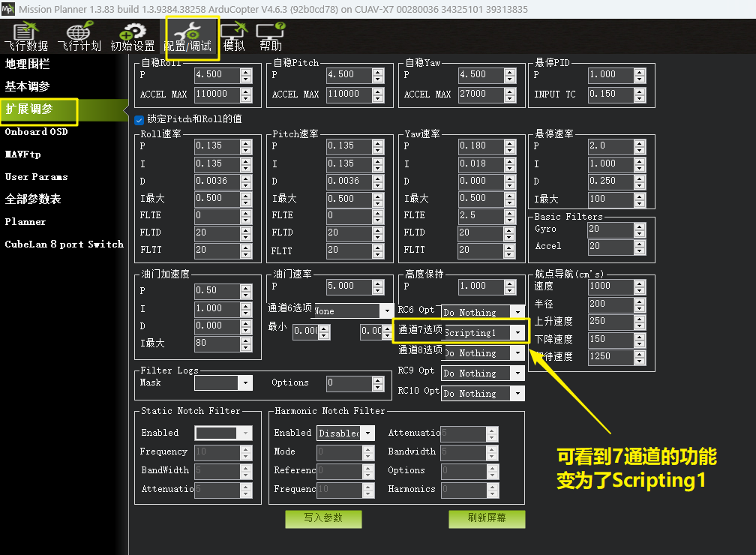Viewport: 756px width, 555px height.
Task: Click the 写入参数 button
Action: [x=323, y=518]
